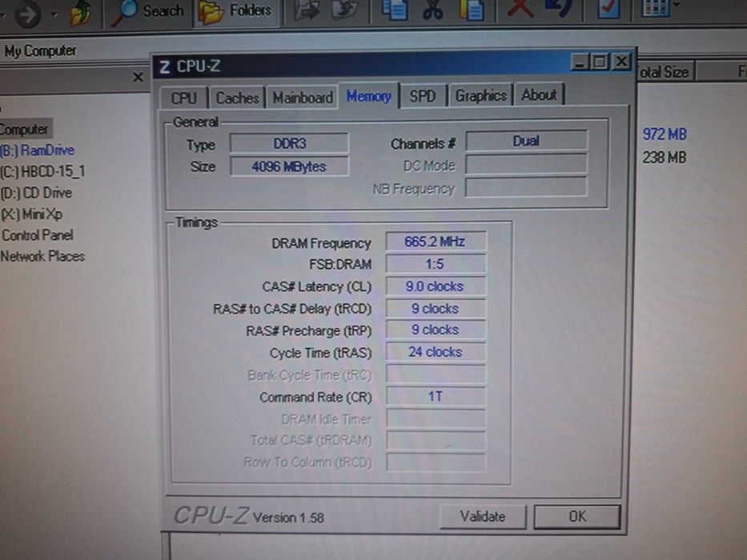This screenshot has height=560, width=747.
Task: Click the 665.2 MHz DRAM Frequency value
Action: click(x=436, y=242)
